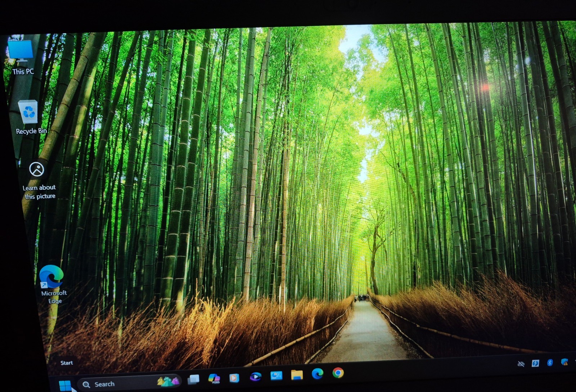Open the Windows Start menu button

coord(65,385)
